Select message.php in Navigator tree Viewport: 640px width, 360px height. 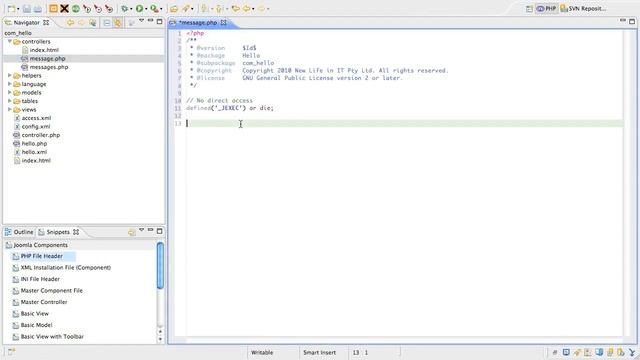(x=47, y=58)
